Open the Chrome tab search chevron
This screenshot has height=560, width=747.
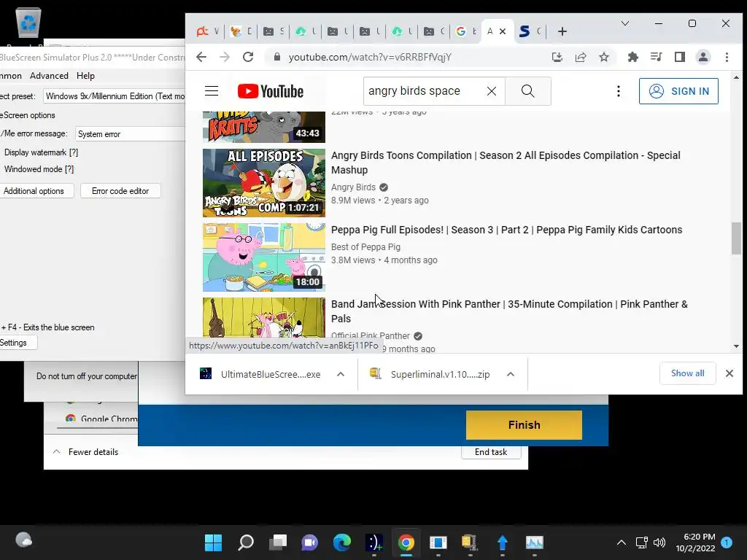625,23
